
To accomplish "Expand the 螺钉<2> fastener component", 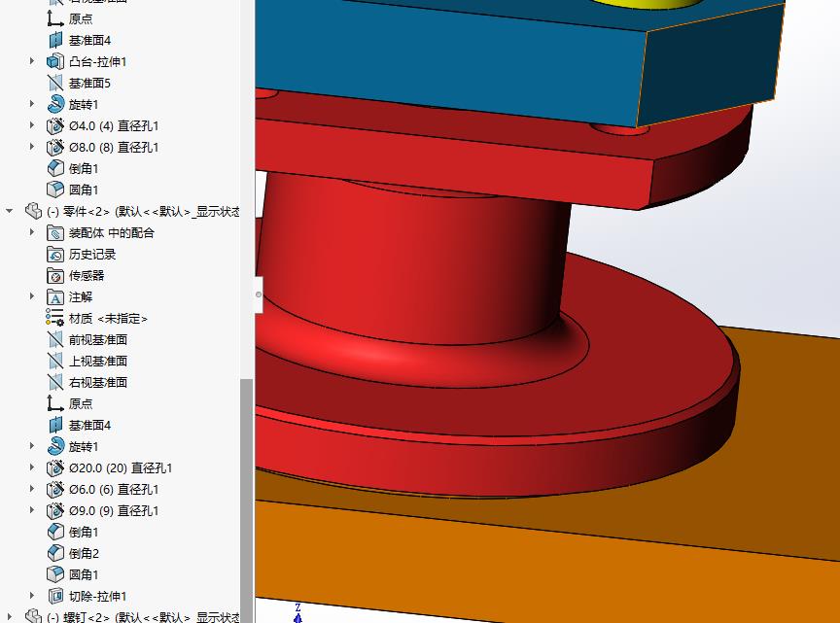I will click(x=9, y=617).
